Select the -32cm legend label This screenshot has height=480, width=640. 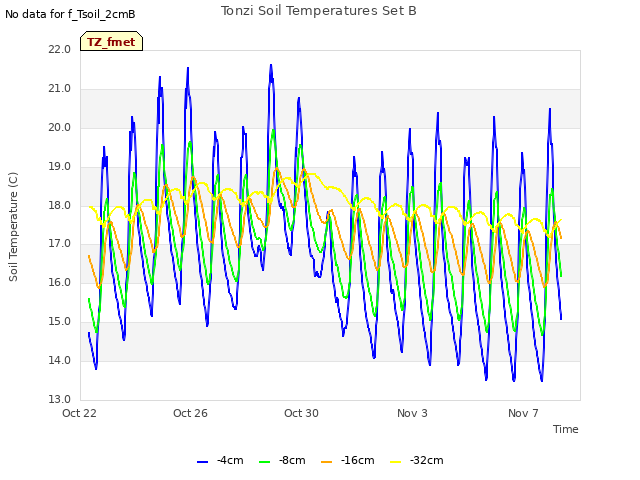427,460
